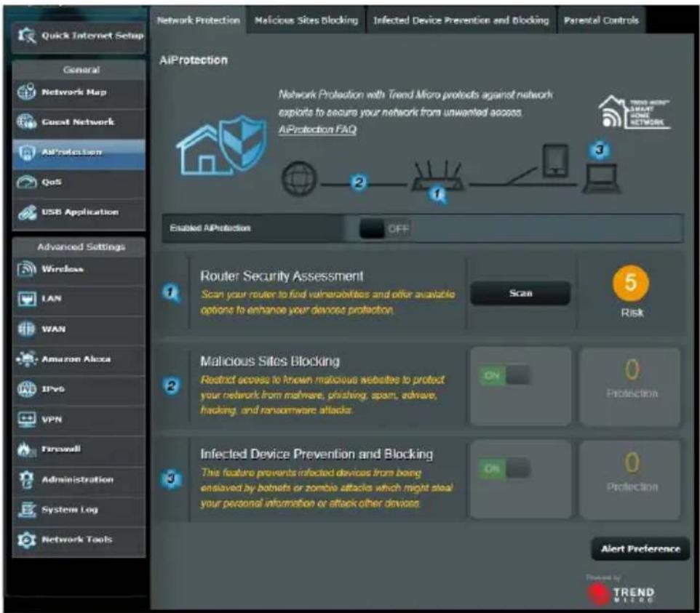Click the Amazon Alexa icon

point(26,358)
